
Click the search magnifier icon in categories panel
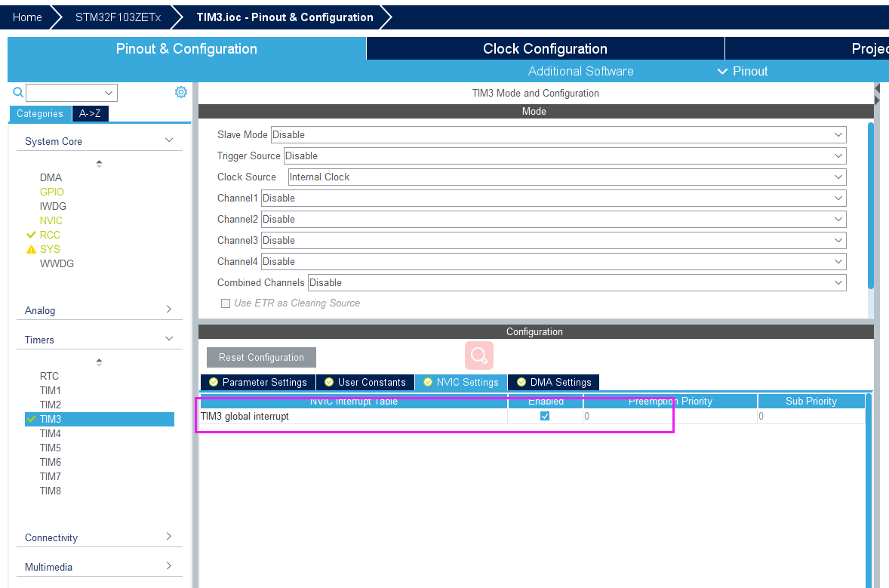click(x=18, y=92)
